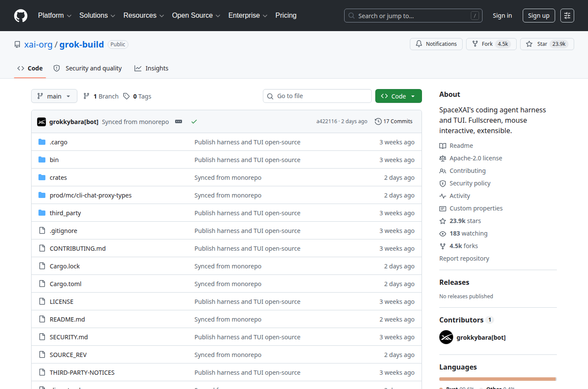Open the Enterprise menu

click(248, 16)
